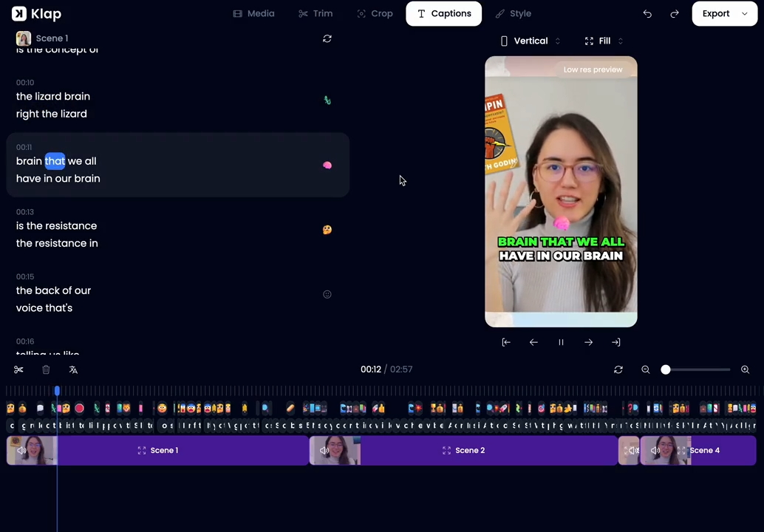Open the Vertical aspect ratio dropdown

coord(531,41)
